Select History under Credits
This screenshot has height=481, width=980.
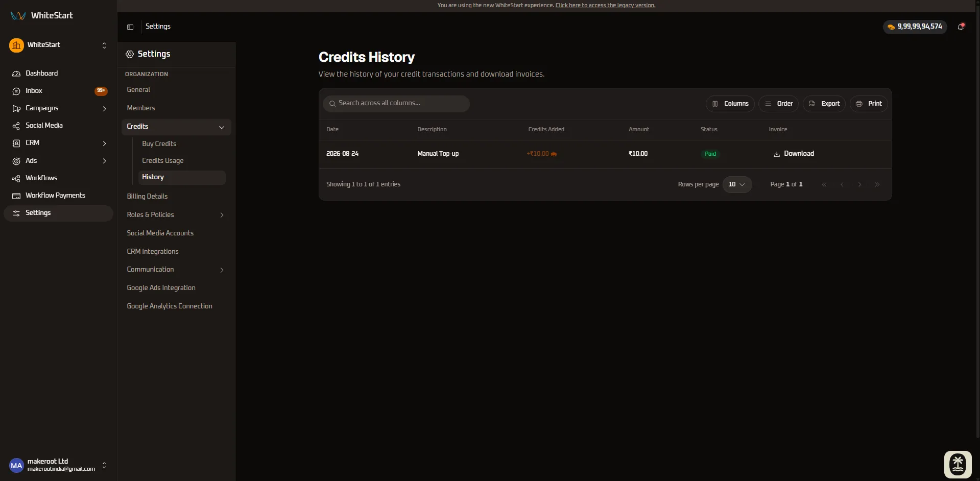coord(181,177)
